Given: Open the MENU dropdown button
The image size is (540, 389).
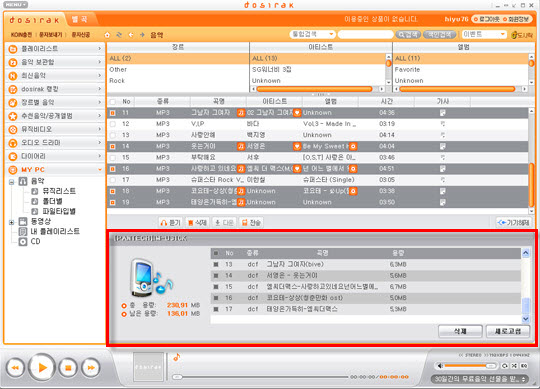Looking at the screenshot, I should tap(16, 5).
